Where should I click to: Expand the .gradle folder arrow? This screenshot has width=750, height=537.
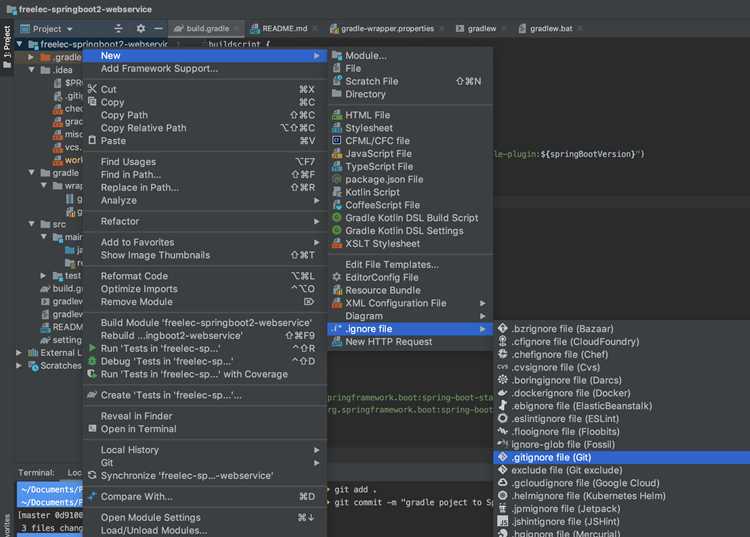[x=32, y=57]
